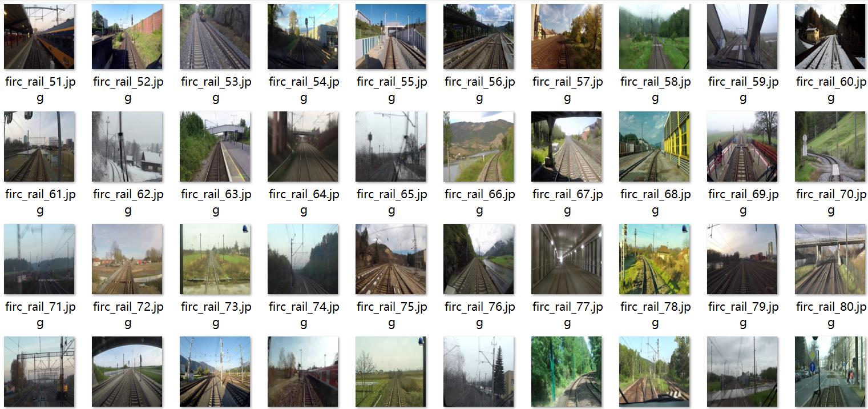Image resolution: width=868 pixels, height=409 pixels.
Task: Choose the firc_rail_78.jpg autumn track thumbnail
Action: tap(655, 259)
